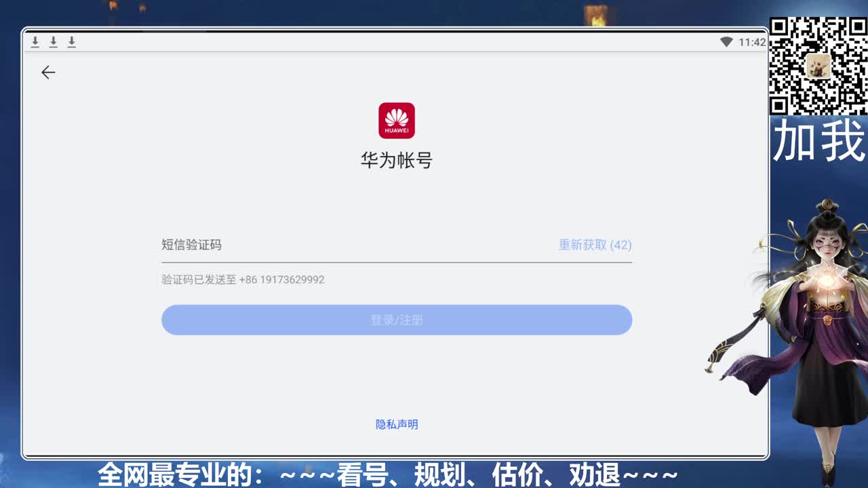Open the 隐私声明 privacy link
This screenshot has height=488, width=868.
click(x=397, y=424)
